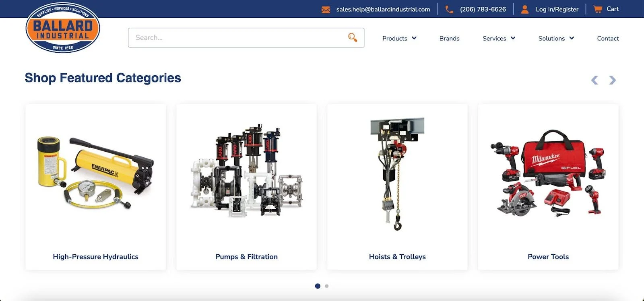Select the first carousel page dot

[x=318, y=286]
